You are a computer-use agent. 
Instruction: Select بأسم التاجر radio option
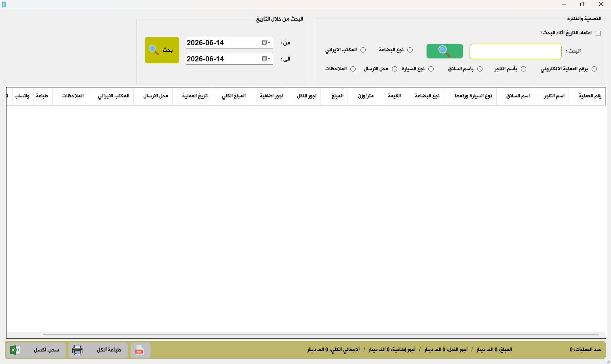(x=523, y=69)
